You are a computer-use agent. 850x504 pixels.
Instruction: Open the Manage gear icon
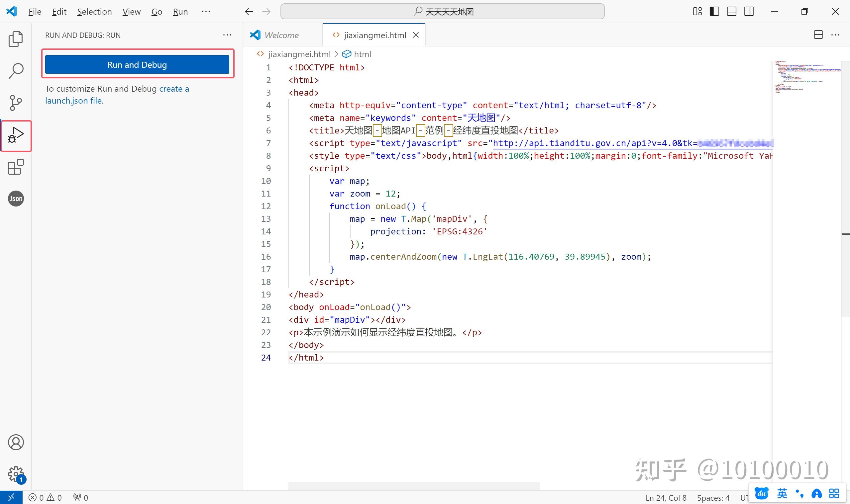pyautogui.click(x=16, y=474)
